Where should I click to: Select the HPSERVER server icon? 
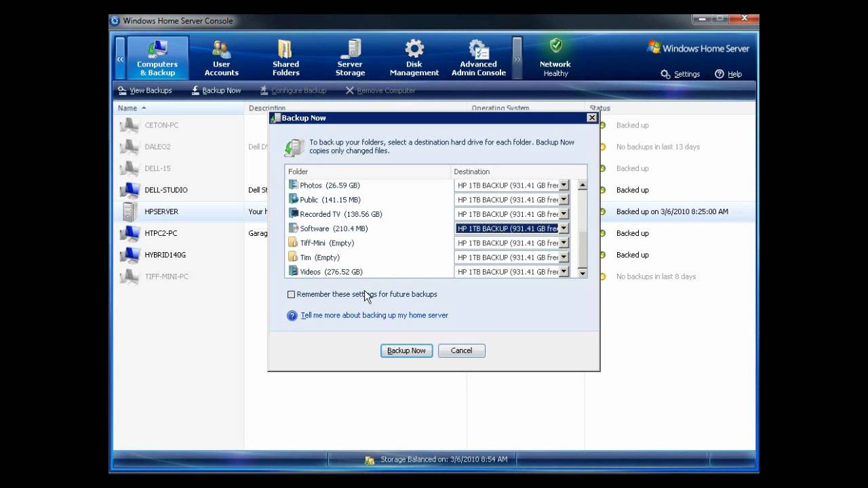point(129,211)
